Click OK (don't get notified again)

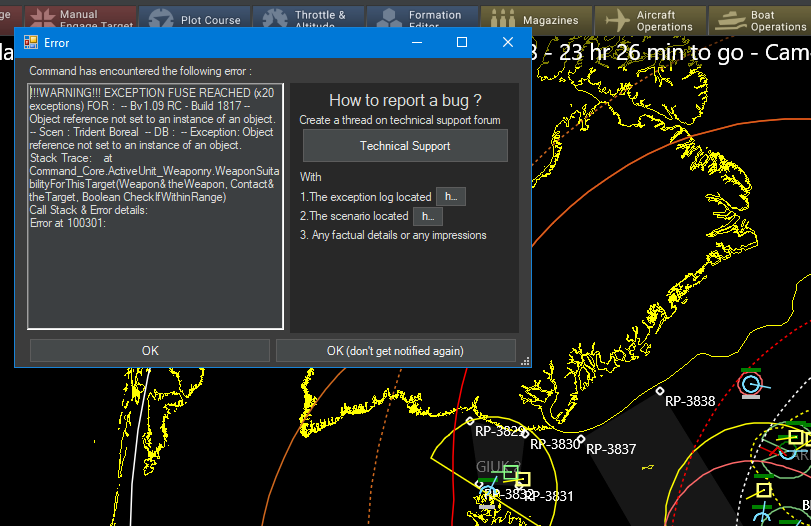click(x=395, y=351)
